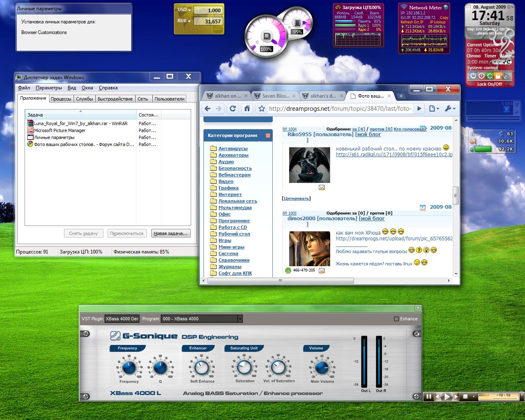Go back in the Chrome browser
The image size is (525, 420).
(208, 109)
